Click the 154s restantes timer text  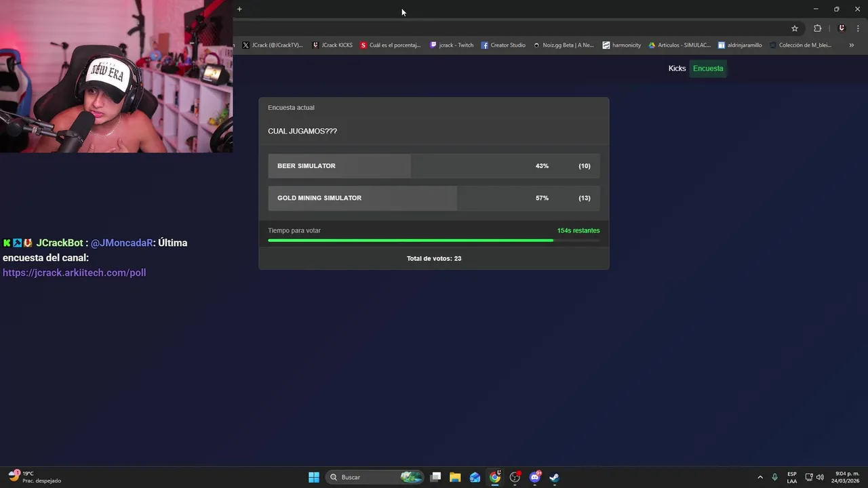(x=578, y=230)
